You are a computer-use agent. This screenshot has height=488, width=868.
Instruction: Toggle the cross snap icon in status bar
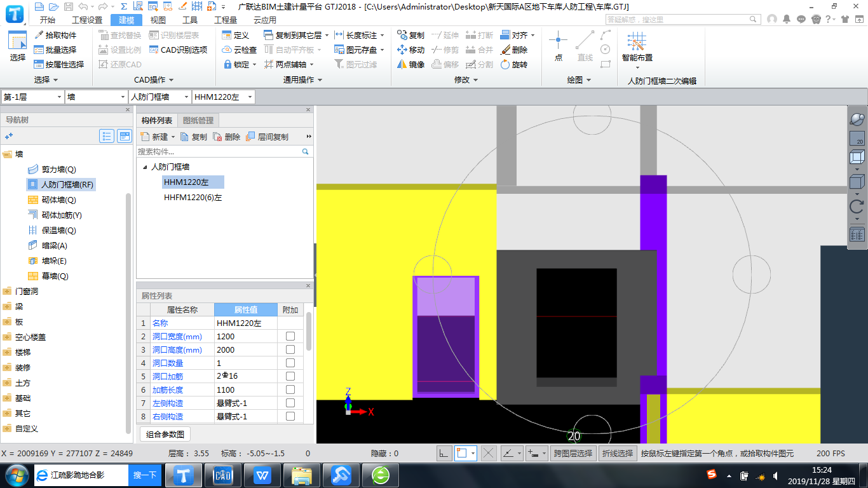coord(488,453)
